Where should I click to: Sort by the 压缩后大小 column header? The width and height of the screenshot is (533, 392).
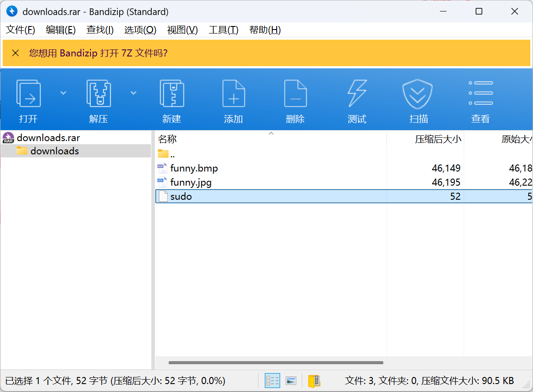425,139
